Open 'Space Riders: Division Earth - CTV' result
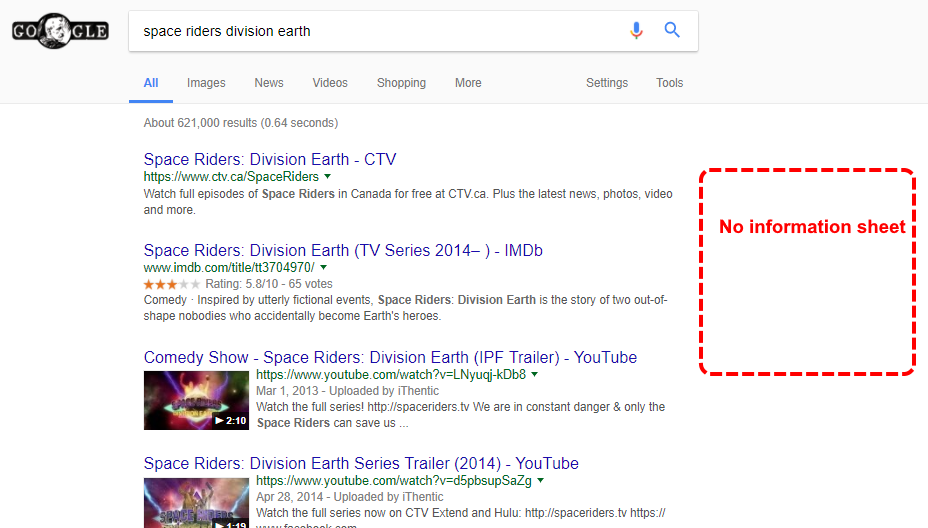The height and width of the screenshot is (528, 928). point(270,159)
